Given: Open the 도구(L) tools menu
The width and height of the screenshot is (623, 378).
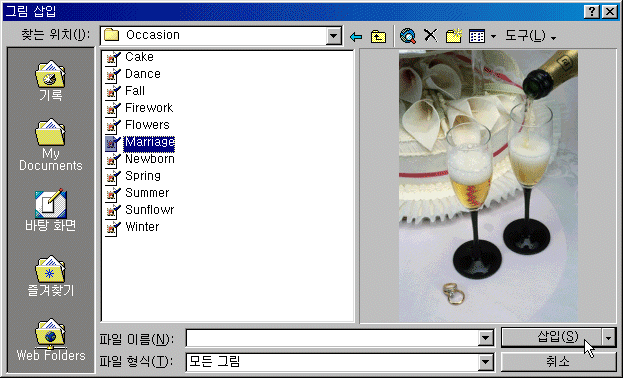Looking at the screenshot, I should coord(530,36).
